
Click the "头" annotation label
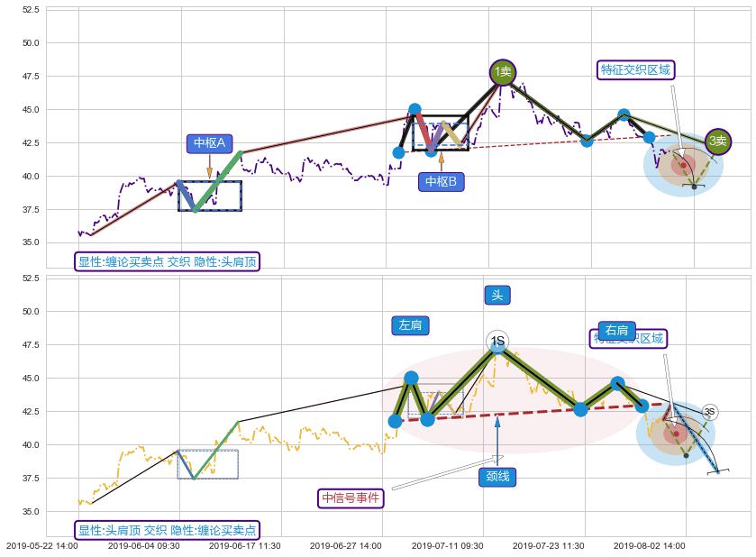pyautogui.click(x=497, y=295)
